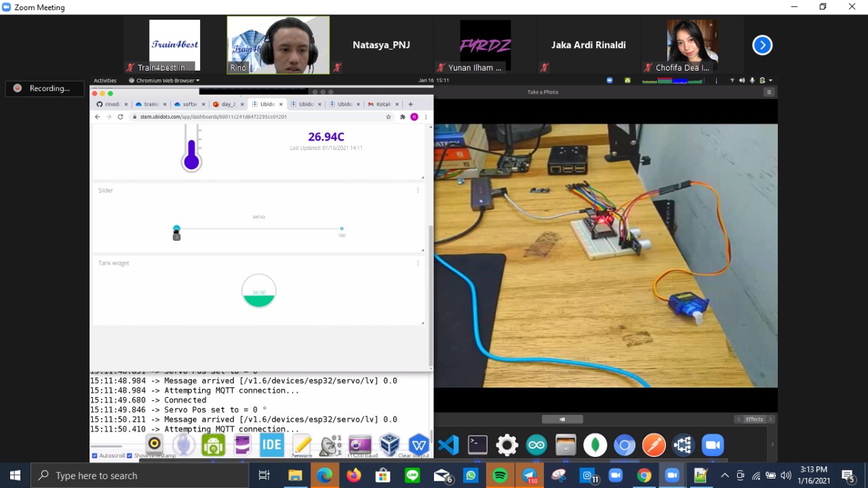The width and height of the screenshot is (868, 488).
Task: Click the bookmark star in address bar
Action: pos(389,117)
